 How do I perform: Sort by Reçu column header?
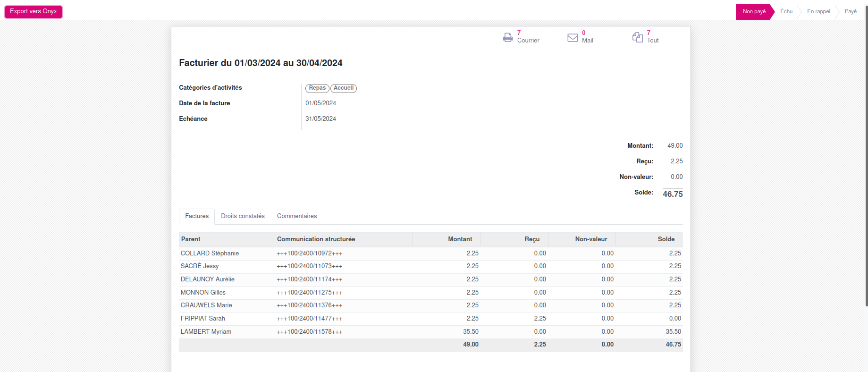[x=514, y=239]
